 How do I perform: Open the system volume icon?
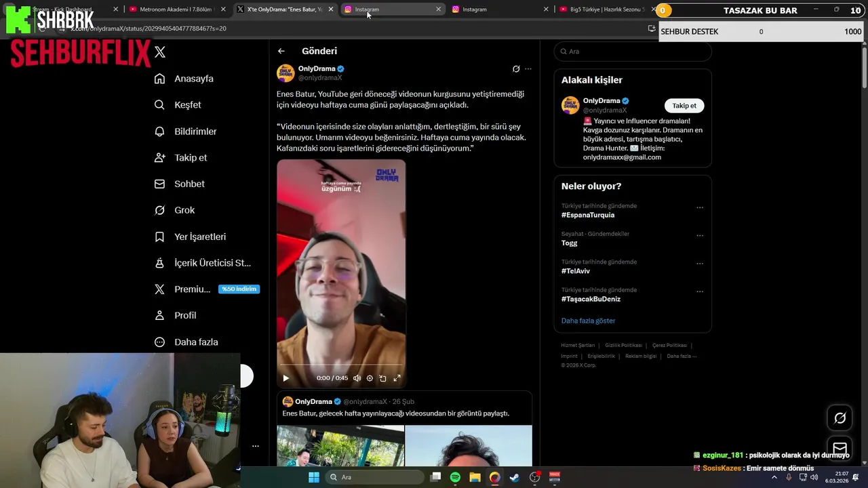pos(814,477)
